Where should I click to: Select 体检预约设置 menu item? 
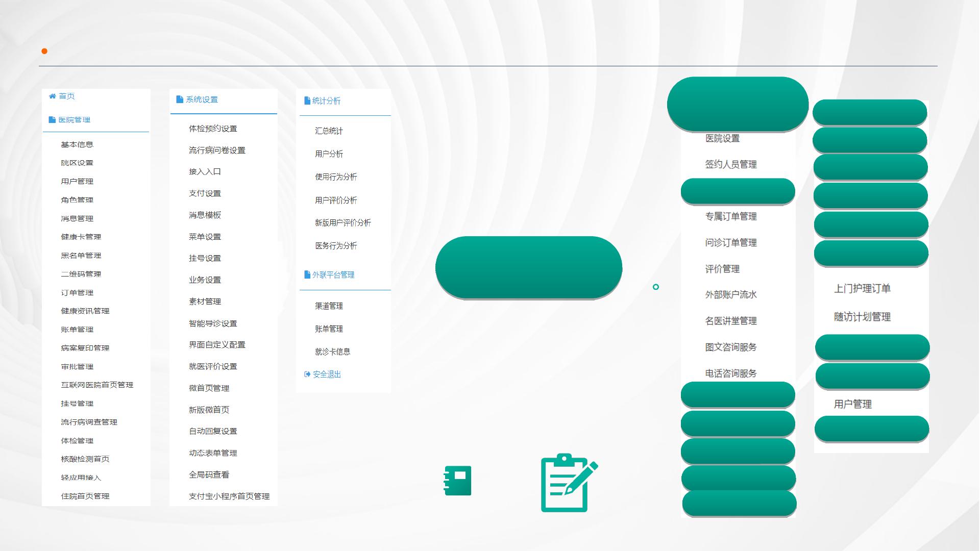(x=213, y=129)
